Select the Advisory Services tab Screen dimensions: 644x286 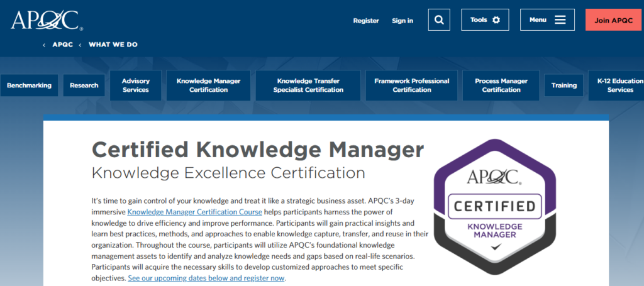(x=136, y=85)
